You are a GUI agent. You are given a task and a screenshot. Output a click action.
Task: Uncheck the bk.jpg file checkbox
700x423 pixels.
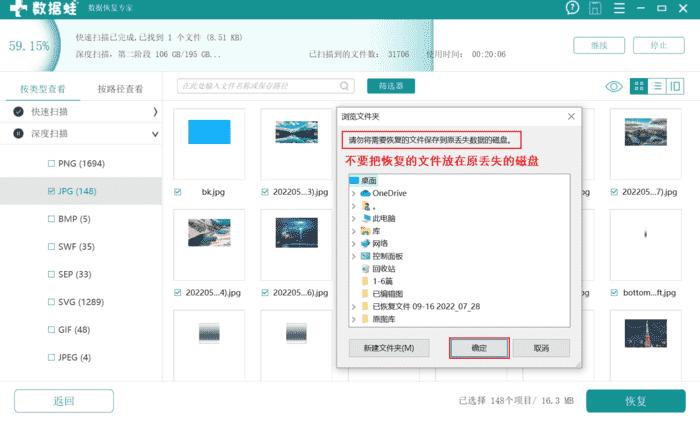(x=178, y=192)
